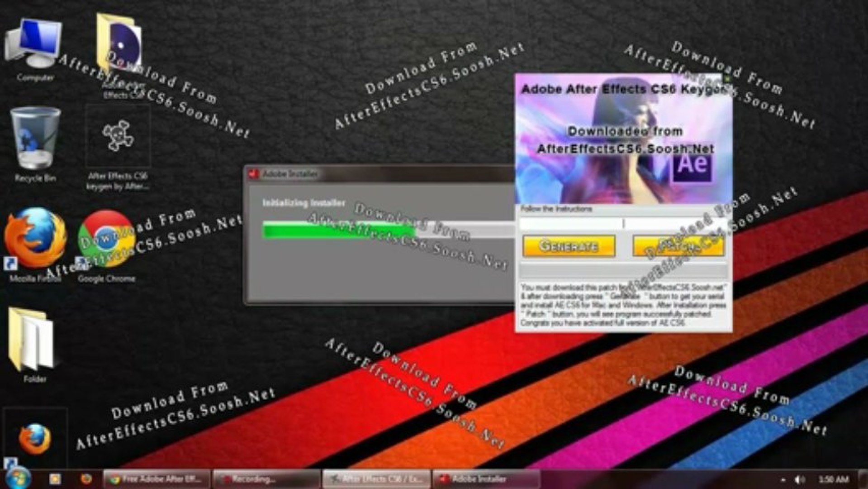The height and width of the screenshot is (489, 868).
Task: Click the 'Initializing Installer' text
Action: tap(304, 203)
